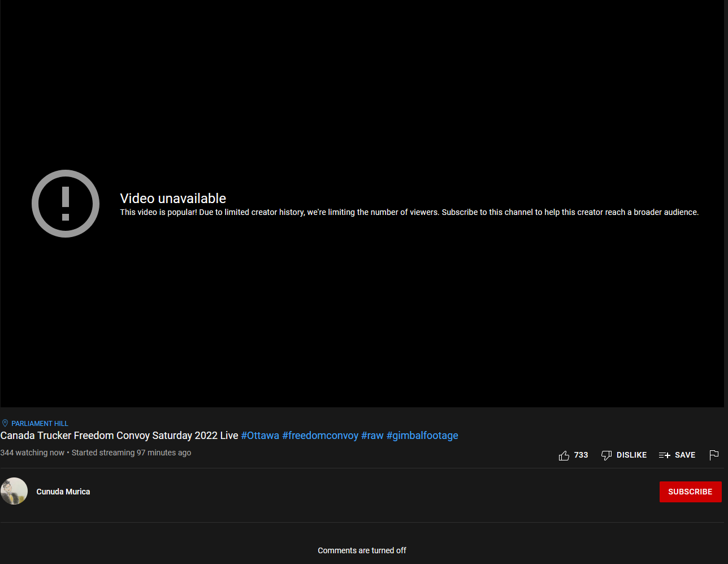Click the Cunuda Murica channel avatar
This screenshot has width=728, height=564.
pyautogui.click(x=14, y=491)
